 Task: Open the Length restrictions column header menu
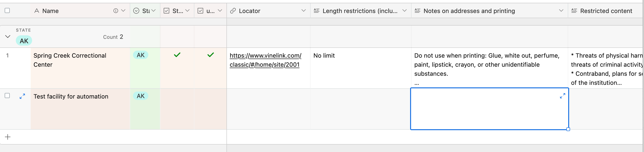404,10
